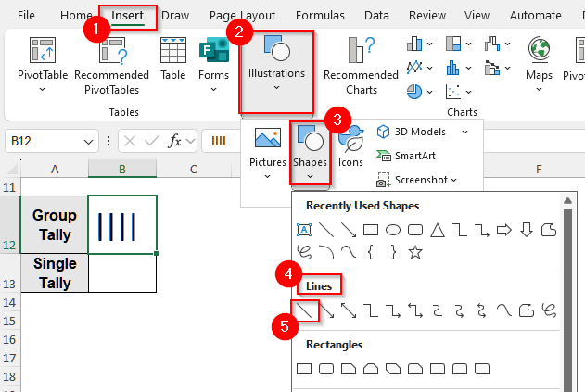585x392 pixels.
Task: Select column A header
Action: [55, 170]
